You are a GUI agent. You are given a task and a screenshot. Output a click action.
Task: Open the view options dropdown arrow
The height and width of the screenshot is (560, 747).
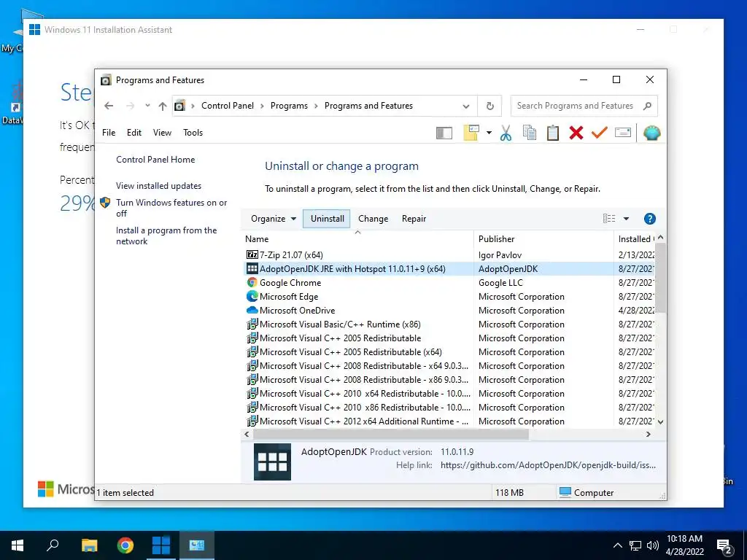tap(626, 219)
